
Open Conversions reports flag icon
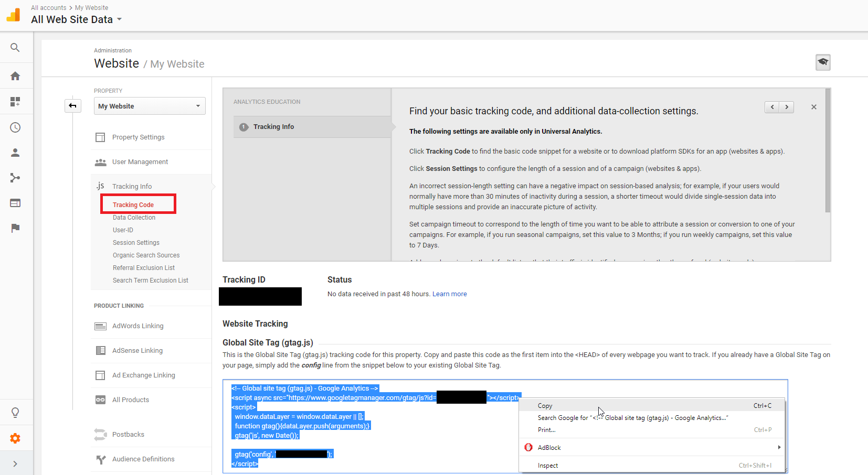[x=15, y=228]
